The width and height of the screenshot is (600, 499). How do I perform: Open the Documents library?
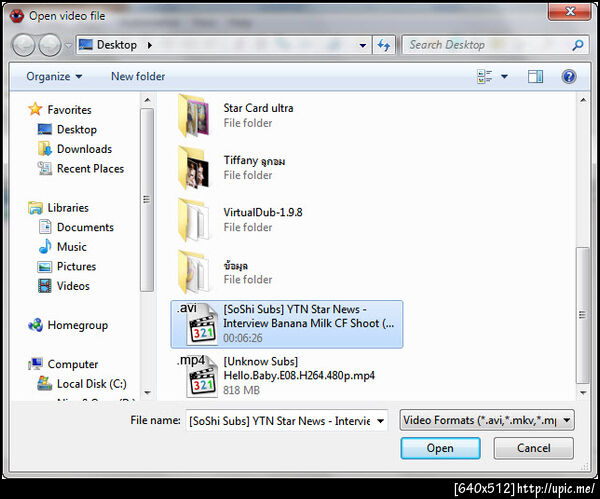coord(85,227)
